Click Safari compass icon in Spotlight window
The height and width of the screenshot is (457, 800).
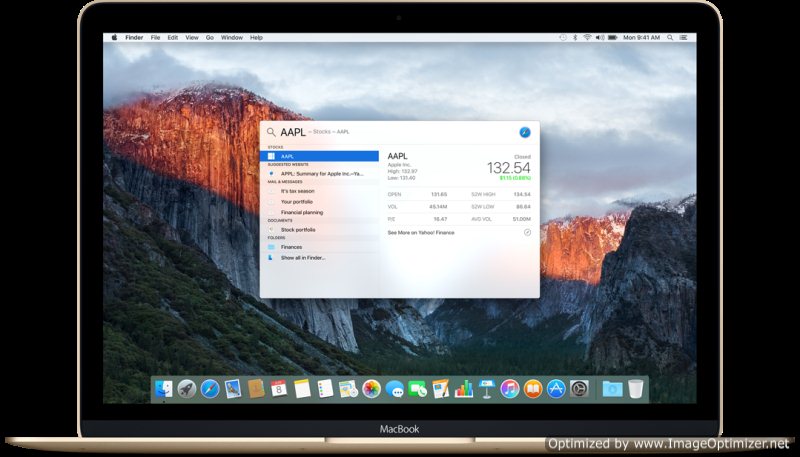point(524,133)
